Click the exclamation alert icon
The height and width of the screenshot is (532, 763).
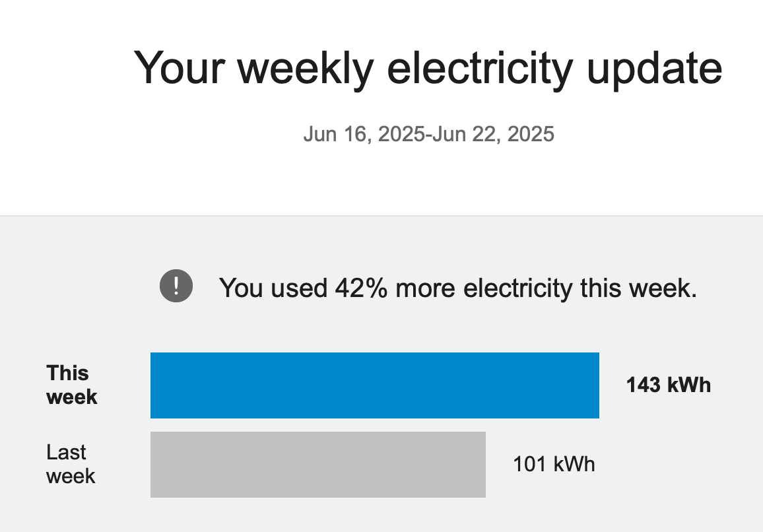(x=176, y=286)
